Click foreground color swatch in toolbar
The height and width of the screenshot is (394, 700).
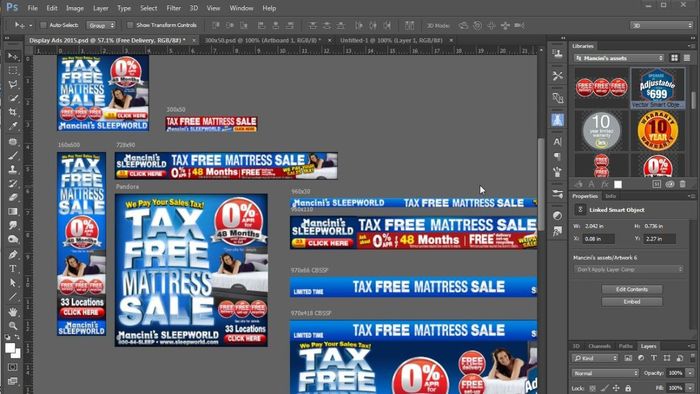click(x=10, y=348)
